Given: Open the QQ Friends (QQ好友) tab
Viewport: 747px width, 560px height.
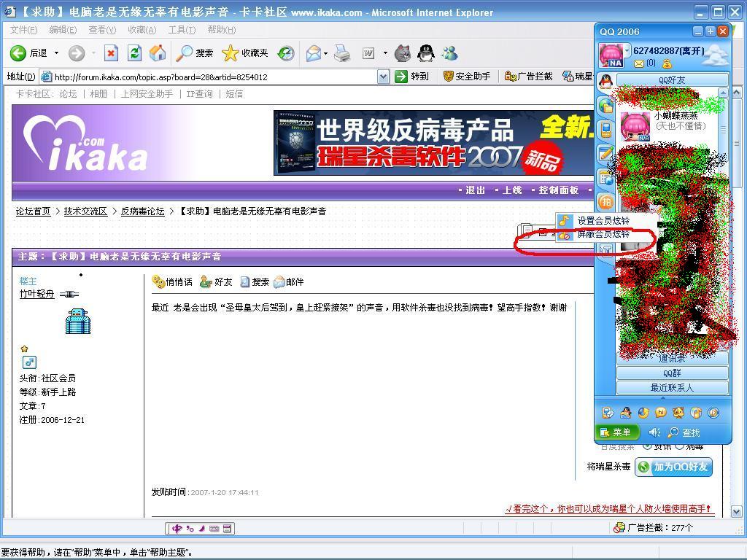Looking at the screenshot, I should click(x=672, y=80).
